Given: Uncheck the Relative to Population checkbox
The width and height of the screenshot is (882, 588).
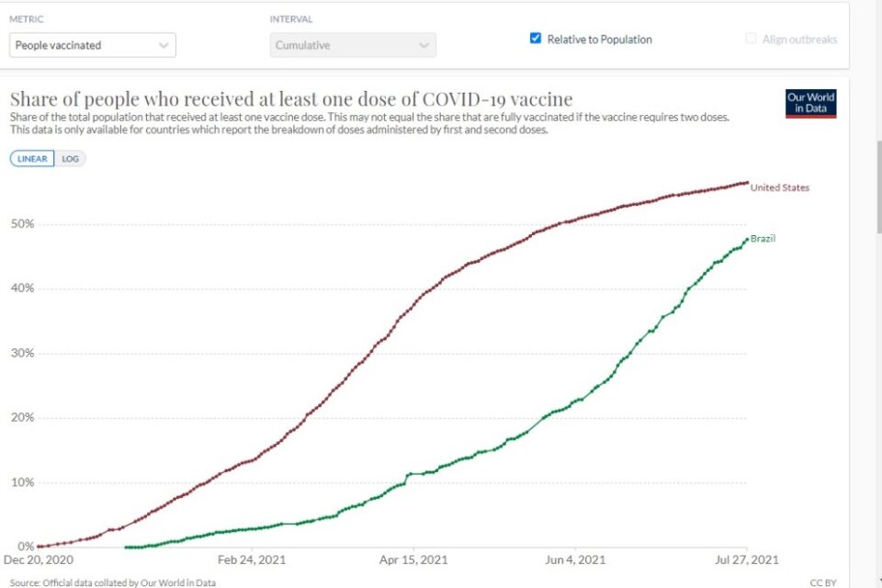Looking at the screenshot, I should [x=536, y=39].
